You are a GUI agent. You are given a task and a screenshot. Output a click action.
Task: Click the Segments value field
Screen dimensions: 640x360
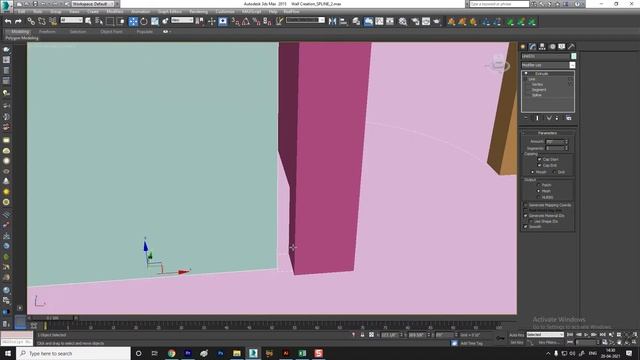click(554, 148)
